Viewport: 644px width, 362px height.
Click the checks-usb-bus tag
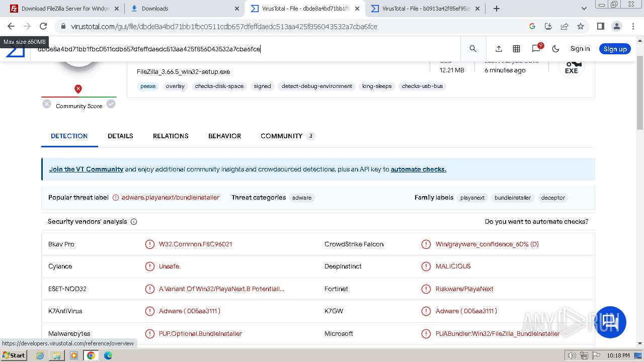(423, 86)
